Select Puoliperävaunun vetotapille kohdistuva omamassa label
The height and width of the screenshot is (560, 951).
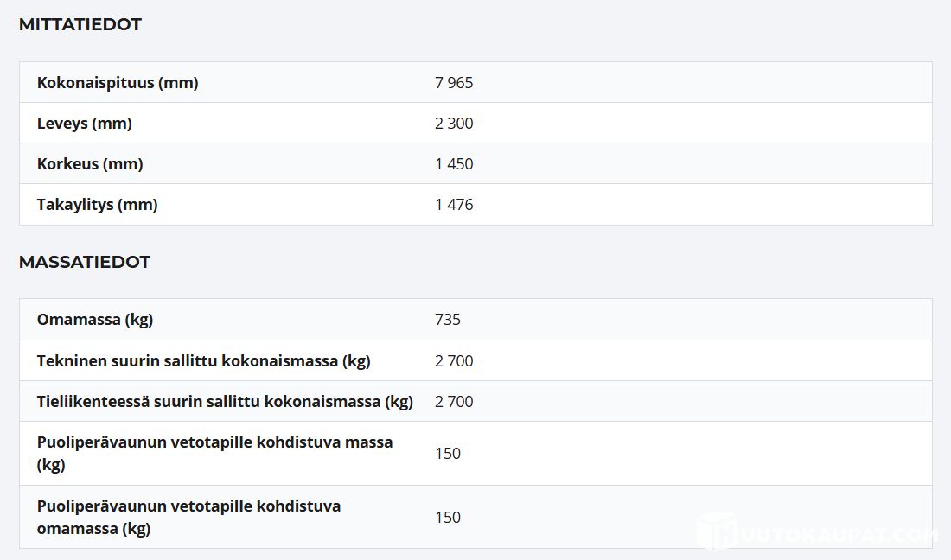click(x=188, y=517)
